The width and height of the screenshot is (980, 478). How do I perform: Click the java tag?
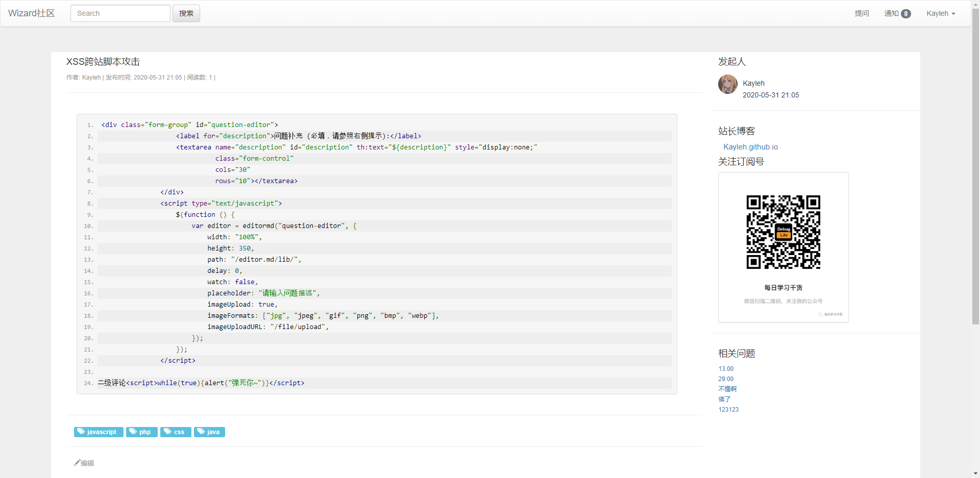click(209, 432)
